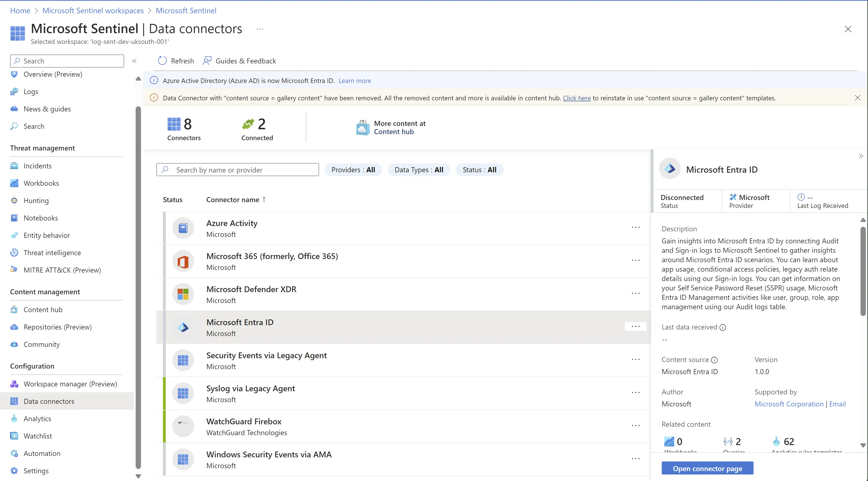This screenshot has height=481, width=868.
Task: Click the Community icon
Action: pos(14,344)
